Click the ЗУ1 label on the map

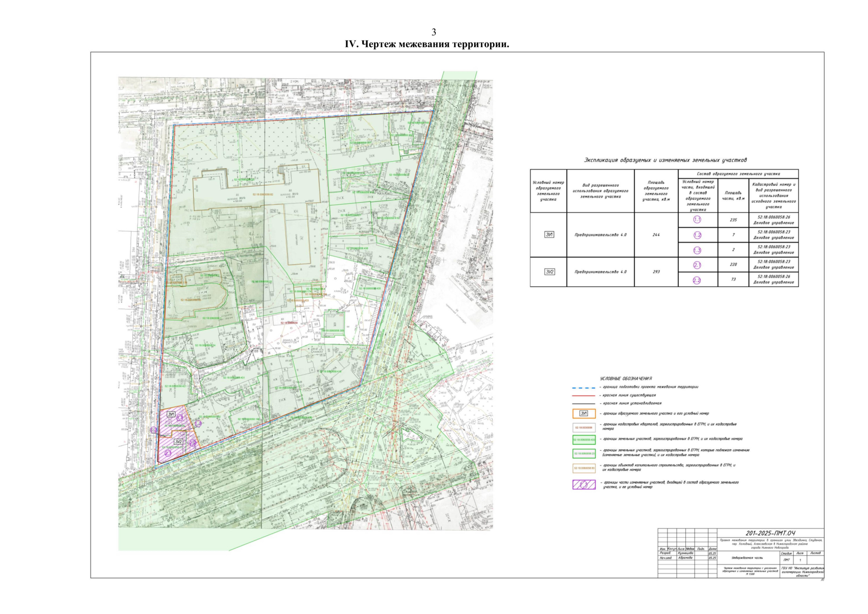171,413
